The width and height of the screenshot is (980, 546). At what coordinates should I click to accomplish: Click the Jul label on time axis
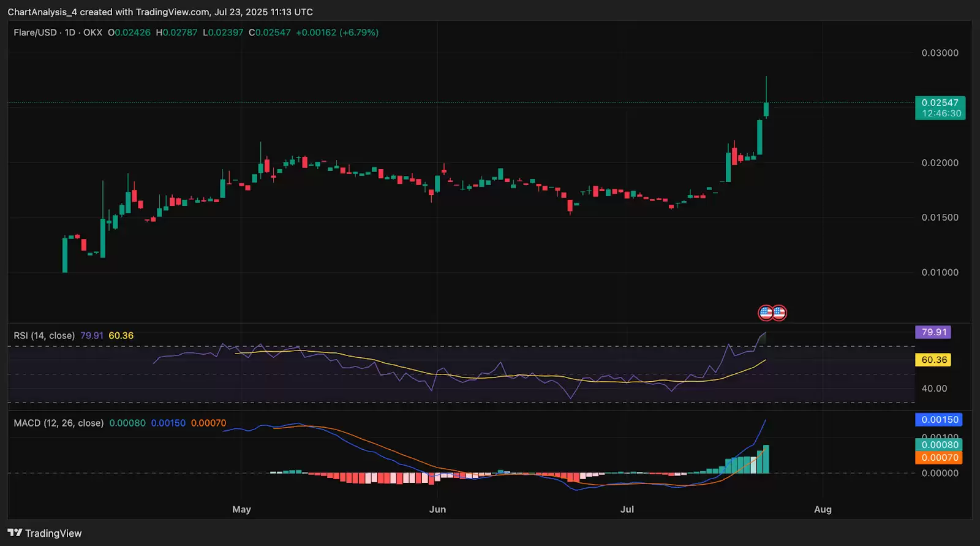[x=627, y=509]
